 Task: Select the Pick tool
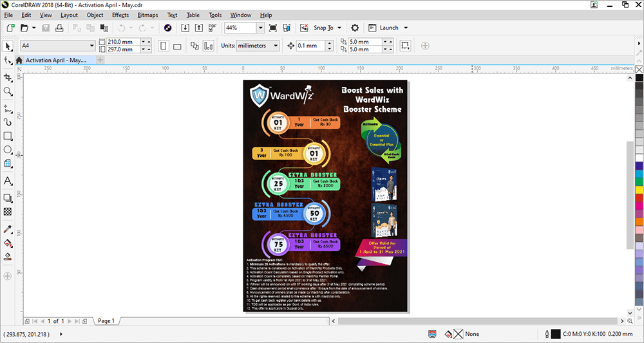(x=7, y=46)
